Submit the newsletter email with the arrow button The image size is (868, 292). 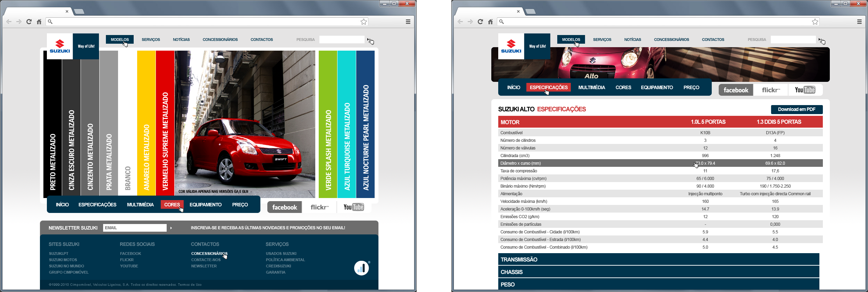(x=171, y=228)
